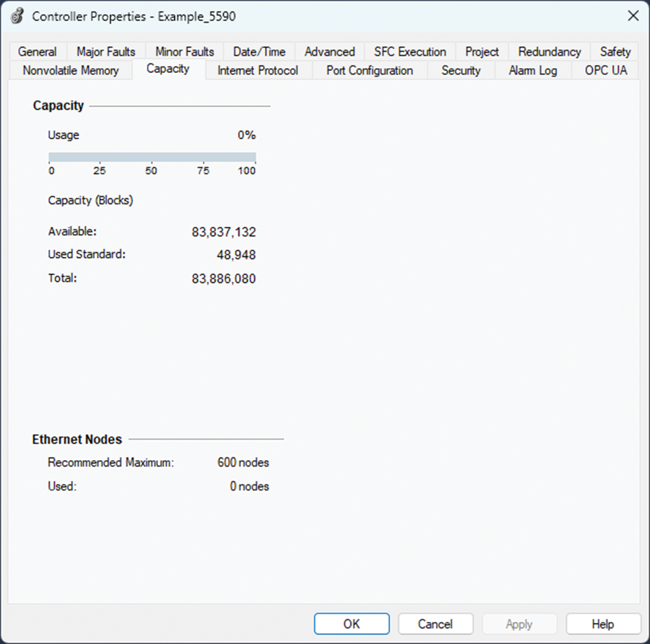This screenshot has width=650, height=644.
Task: View the OPC UA tab
Action: click(605, 71)
